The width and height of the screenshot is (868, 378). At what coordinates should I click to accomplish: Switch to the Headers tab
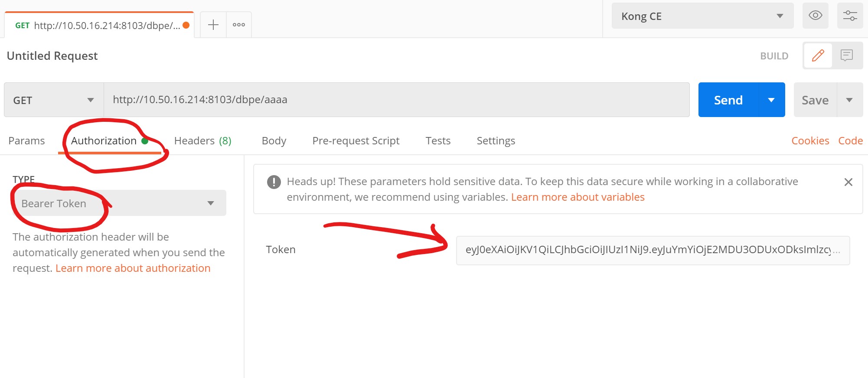tap(202, 141)
